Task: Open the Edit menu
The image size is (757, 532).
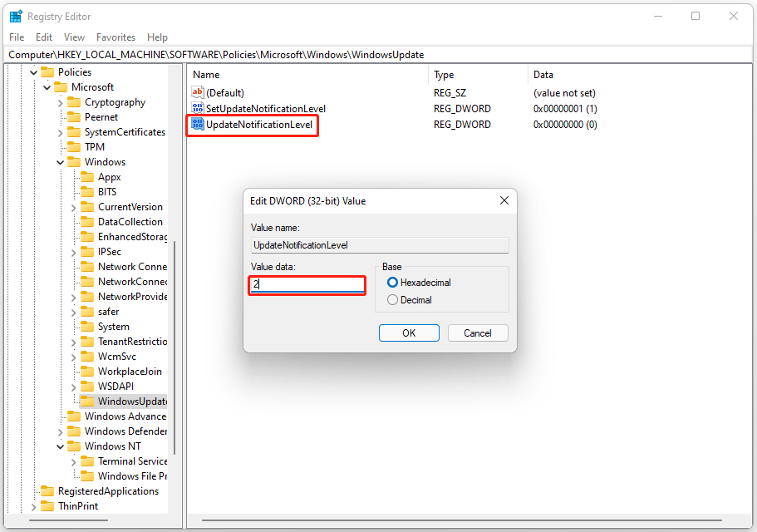Action: [43, 37]
